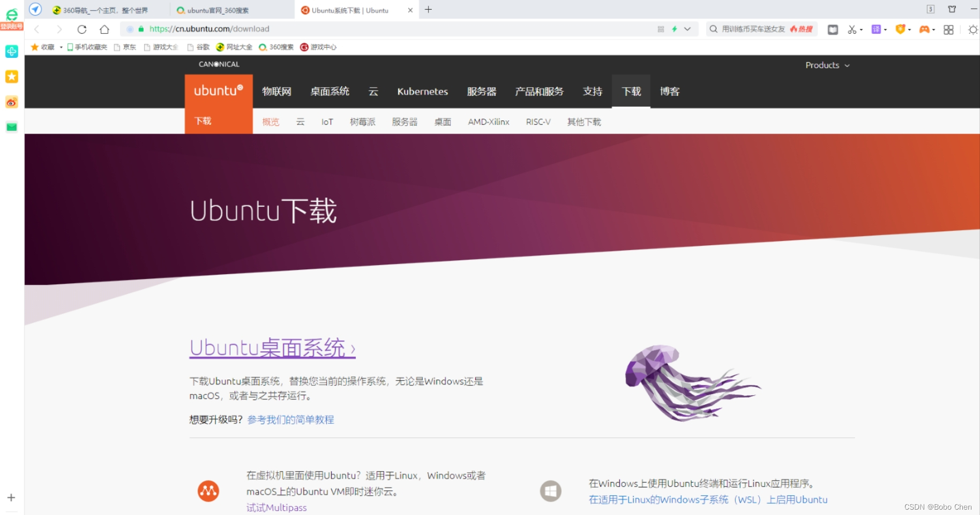This screenshot has width=980, height=515.
Task: Click the Multipass orange circle icon
Action: [x=208, y=490]
